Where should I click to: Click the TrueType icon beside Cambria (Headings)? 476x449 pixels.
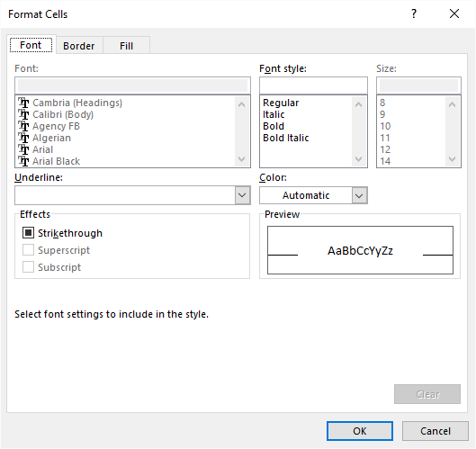(x=23, y=103)
